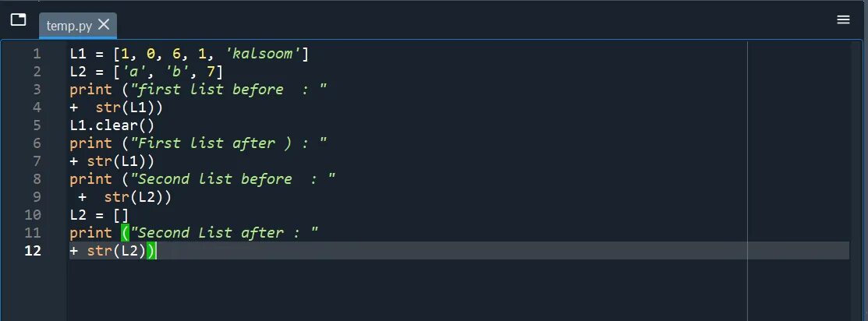The image size is (868, 321).
Task: Select line number 10 in gutter
Action: coord(33,215)
